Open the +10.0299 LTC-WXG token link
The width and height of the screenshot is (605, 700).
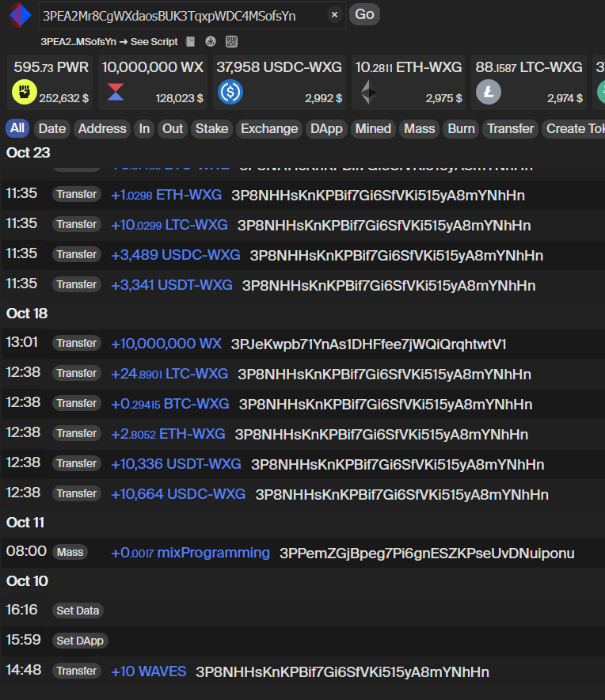(169, 225)
